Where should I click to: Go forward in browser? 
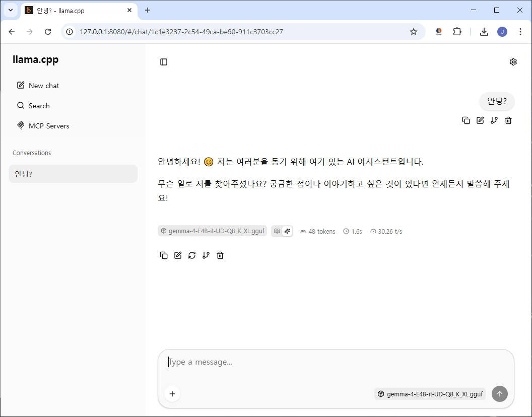[30, 32]
